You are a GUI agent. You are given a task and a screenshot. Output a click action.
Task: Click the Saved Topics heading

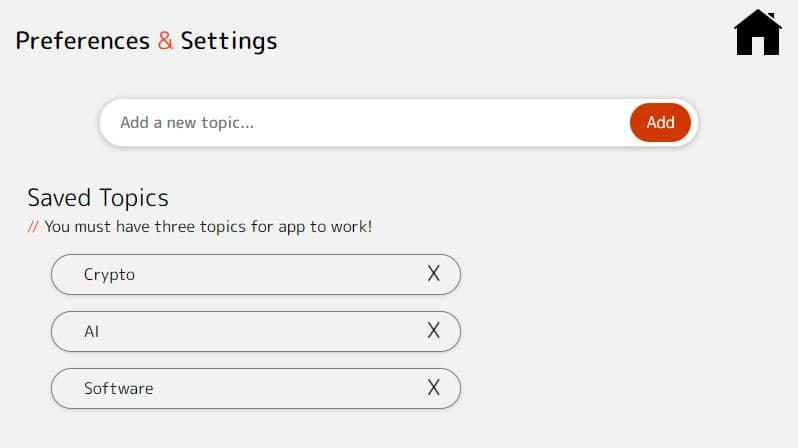click(98, 198)
